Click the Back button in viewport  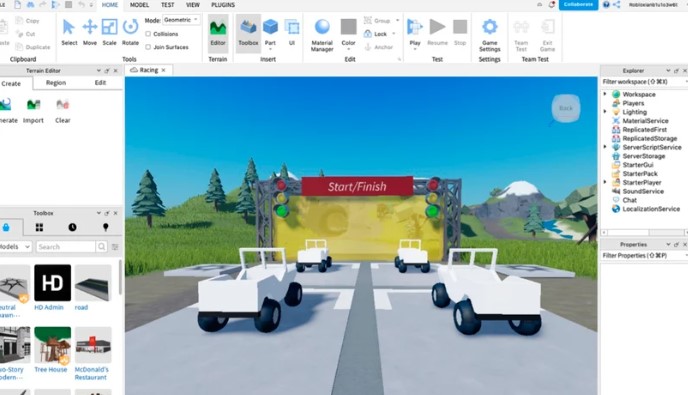[x=566, y=108]
